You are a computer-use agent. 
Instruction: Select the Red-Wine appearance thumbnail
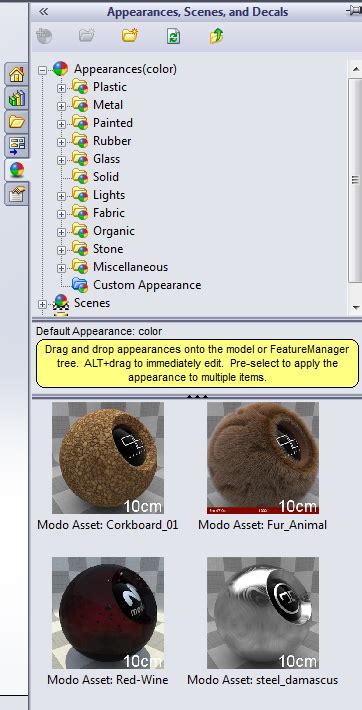(108, 613)
